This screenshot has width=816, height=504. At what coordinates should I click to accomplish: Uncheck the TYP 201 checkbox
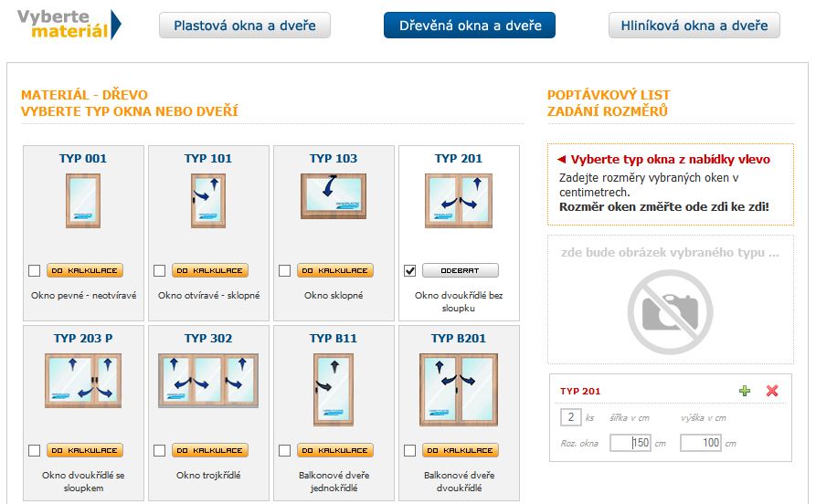coord(409,270)
